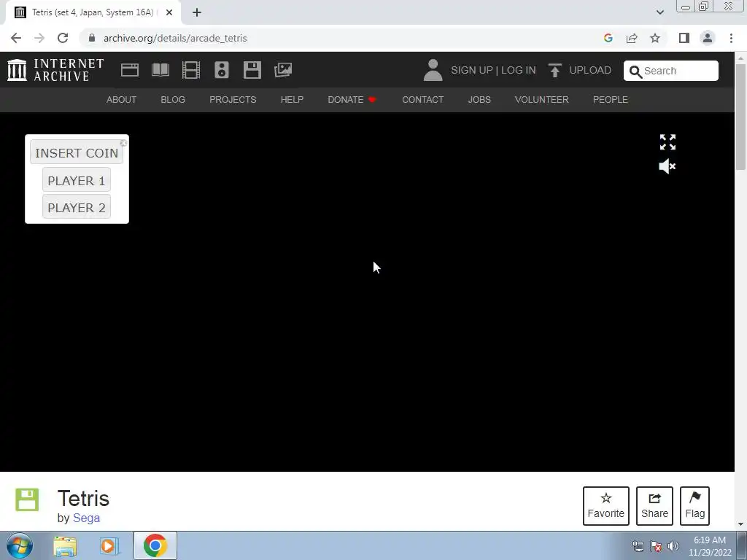Open the BLOG menu item
Image resolution: width=747 pixels, height=560 pixels.
173,99
